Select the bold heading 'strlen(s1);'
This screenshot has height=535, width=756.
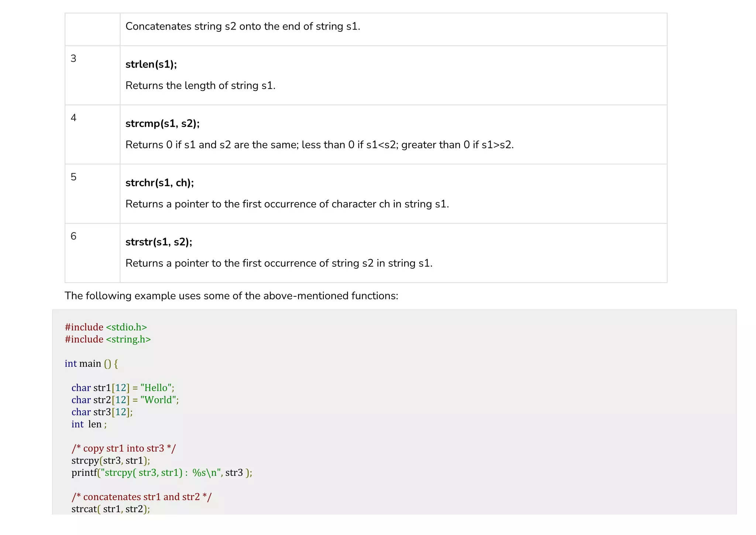pyautogui.click(x=151, y=64)
